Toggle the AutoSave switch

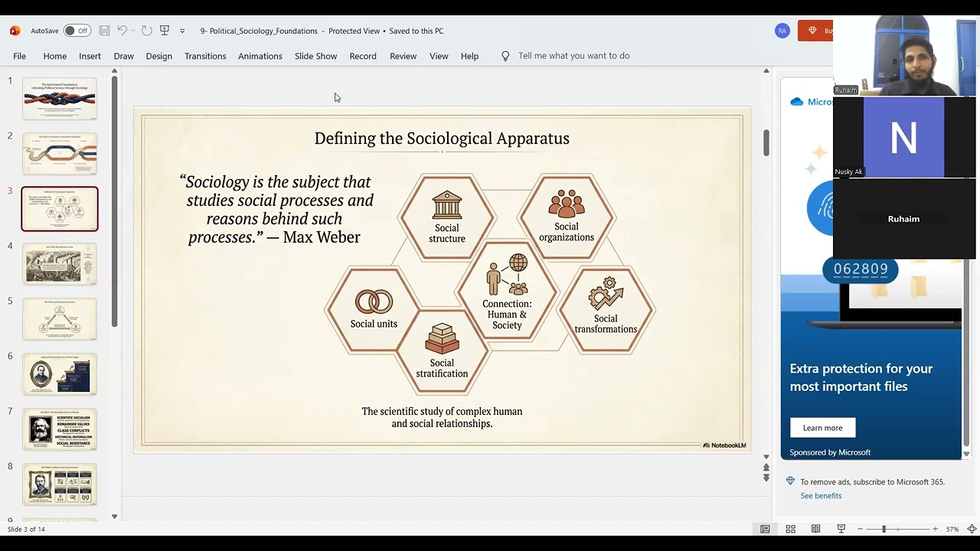pyautogui.click(x=77, y=31)
